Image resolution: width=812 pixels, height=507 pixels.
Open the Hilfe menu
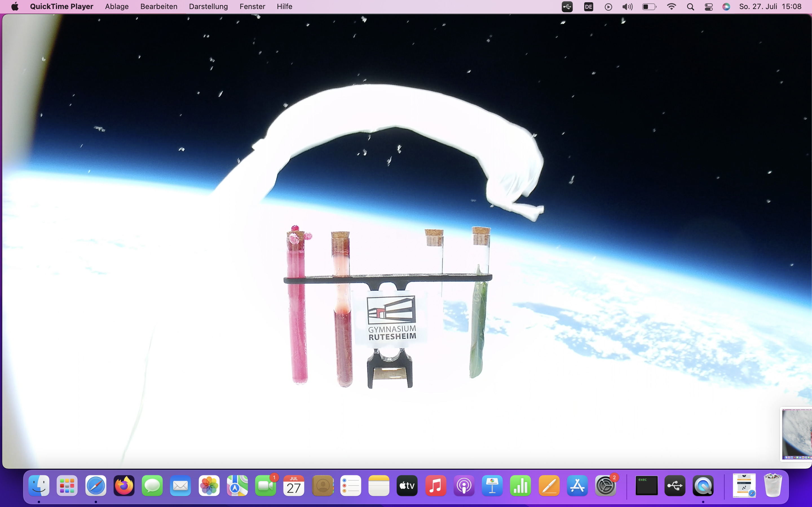(x=284, y=7)
